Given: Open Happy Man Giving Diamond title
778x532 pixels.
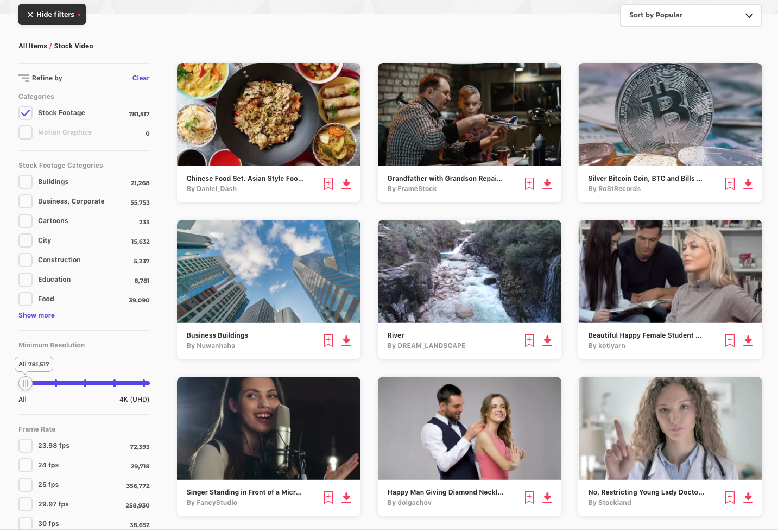Looking at the screenshot, I should (445, 492).
